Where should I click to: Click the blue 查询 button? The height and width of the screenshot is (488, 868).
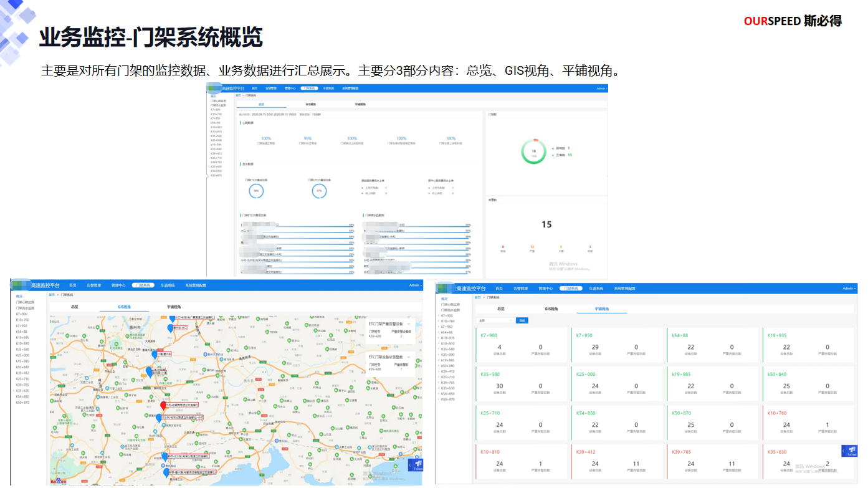[522, 320]
